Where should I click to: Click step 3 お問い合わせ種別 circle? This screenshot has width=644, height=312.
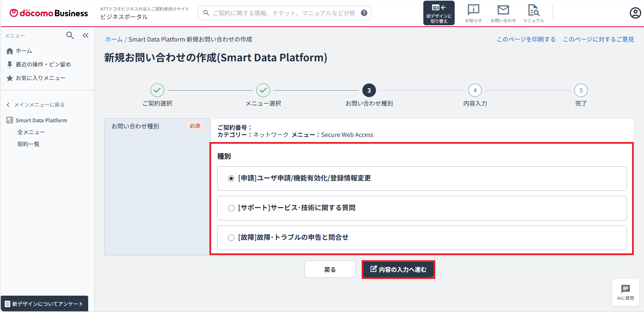point(369,90)
